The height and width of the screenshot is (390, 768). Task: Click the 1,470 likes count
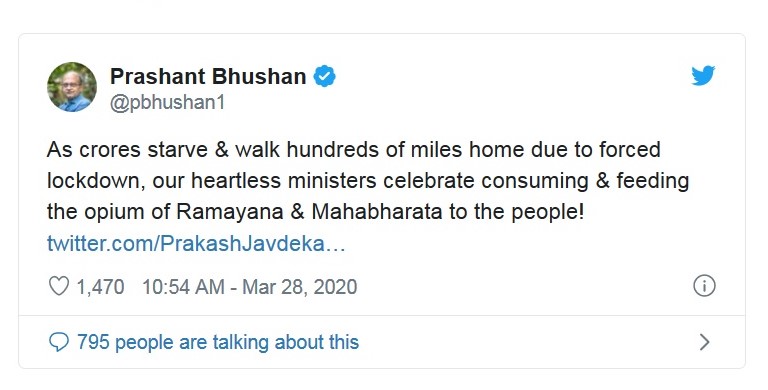click(x=100, y=287)
